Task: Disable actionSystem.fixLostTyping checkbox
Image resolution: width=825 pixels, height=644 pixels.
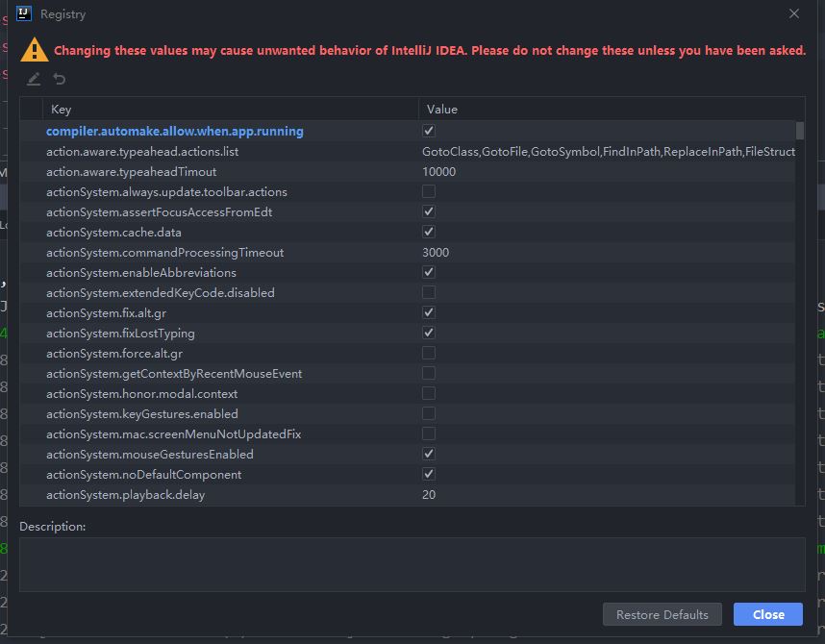Action: [429, 334]
